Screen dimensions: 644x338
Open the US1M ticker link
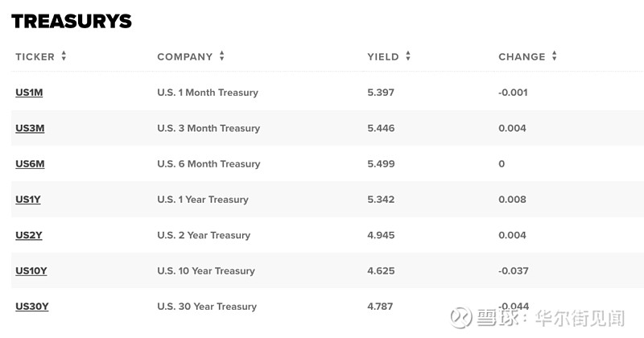29,93
